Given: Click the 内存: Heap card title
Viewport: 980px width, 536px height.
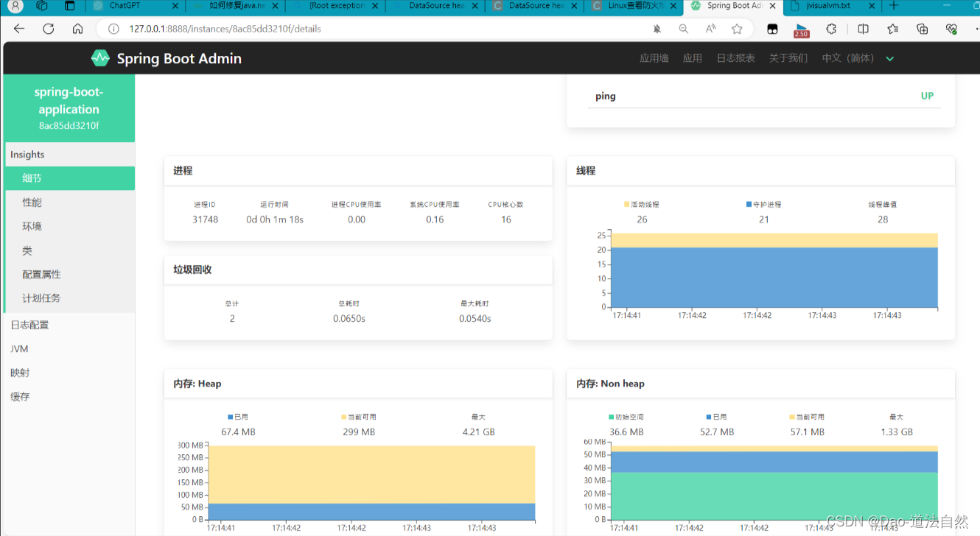Looking at the screenshot, I should [197, 384].
